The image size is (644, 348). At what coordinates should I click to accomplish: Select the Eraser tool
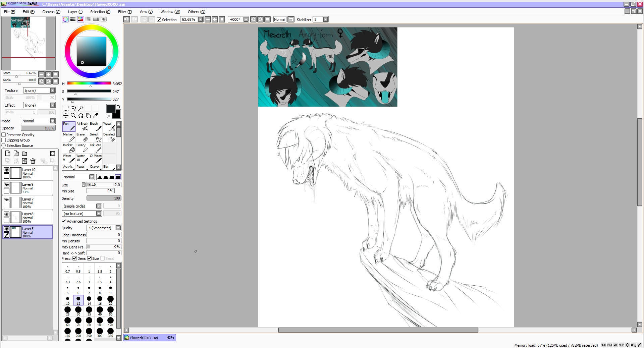[x=82, y=137]
